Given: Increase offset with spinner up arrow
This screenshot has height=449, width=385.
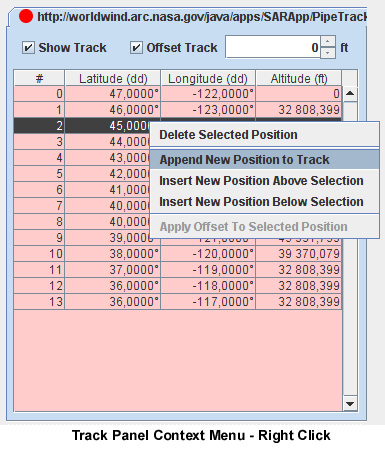Looking at the screenshot, I should tap(328, 41).
